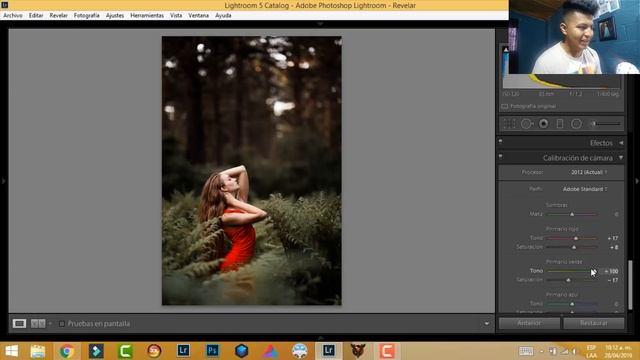Viewport: 640px width, 360px height.
Task: Click the right panel vertical scrollbar
Action: click(x=631, y=284)
